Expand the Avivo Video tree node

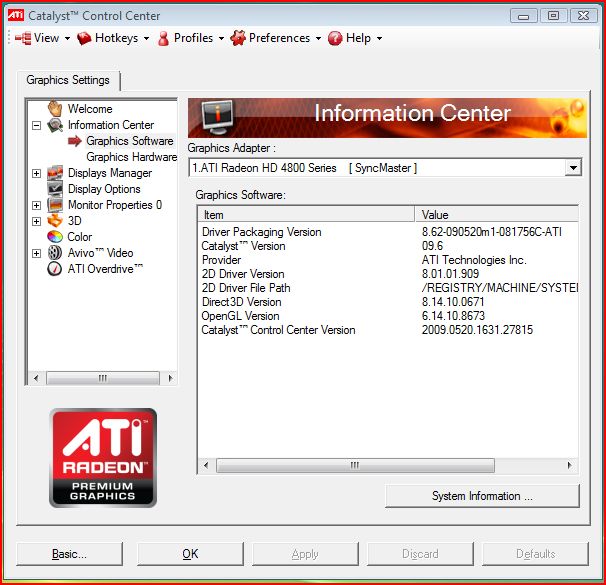coord(36,253)
